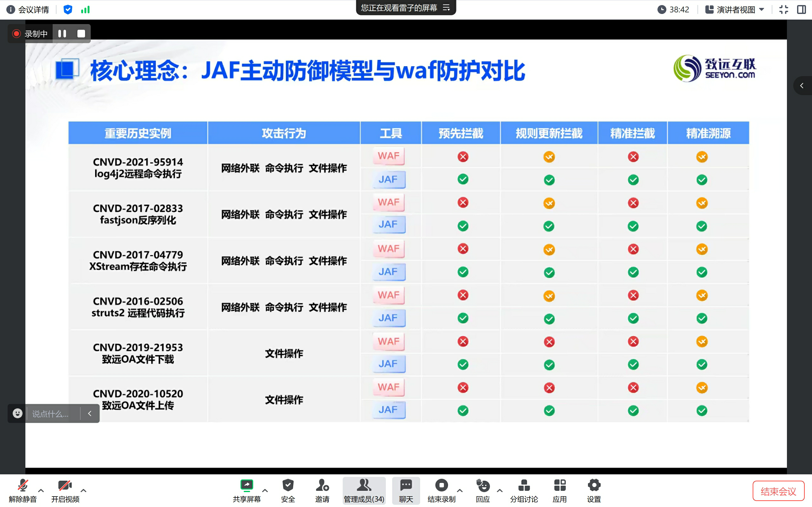Pause the recording
This screenshot has height=507, width=812.
pyautogui.click(x=62, y=34)
